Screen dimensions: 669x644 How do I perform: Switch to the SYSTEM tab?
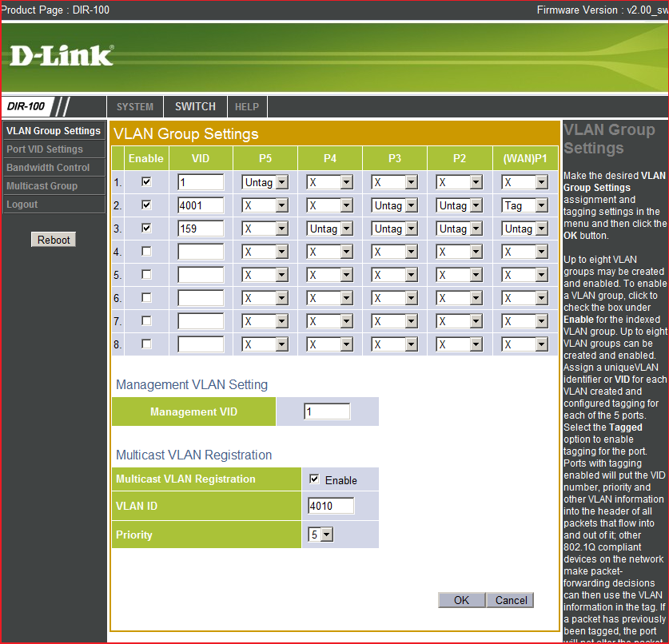[x=135, y=106]
